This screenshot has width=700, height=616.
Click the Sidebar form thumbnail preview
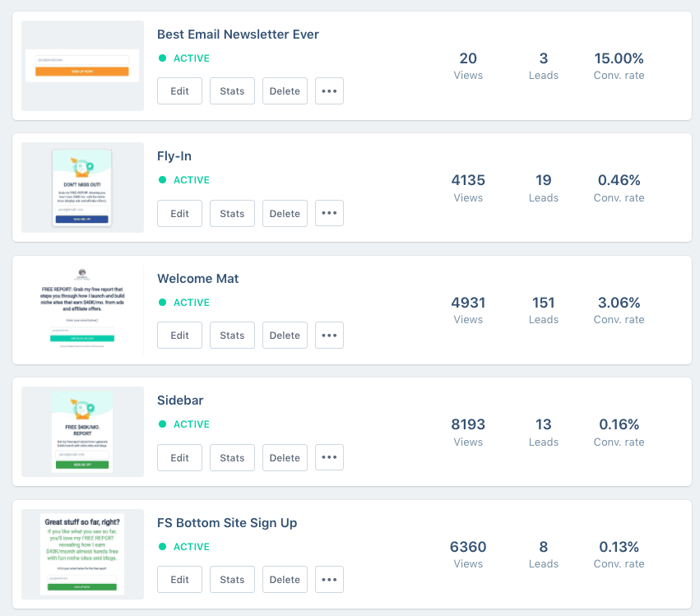click(x=82, y=432)
